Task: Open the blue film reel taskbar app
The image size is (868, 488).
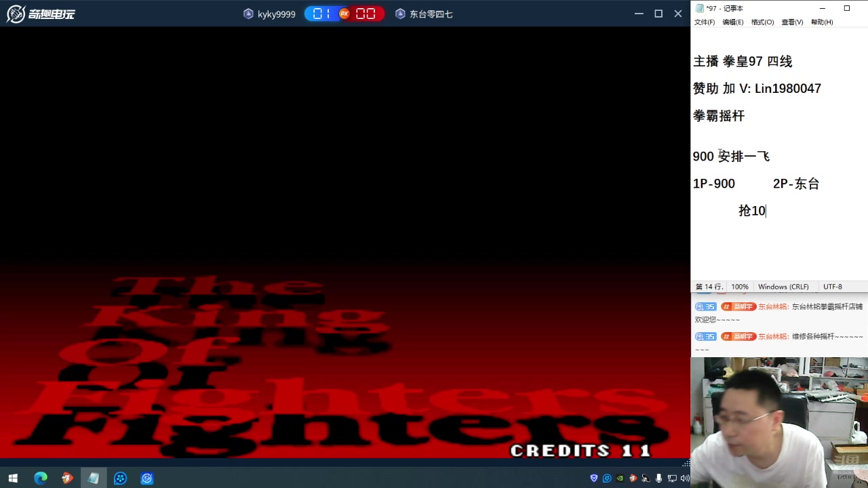Action: [x=120, y=479]
